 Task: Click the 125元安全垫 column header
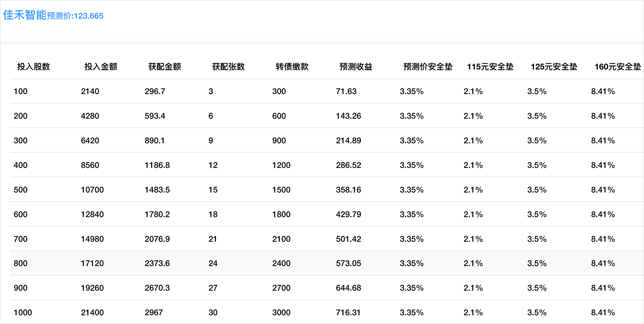554,67
